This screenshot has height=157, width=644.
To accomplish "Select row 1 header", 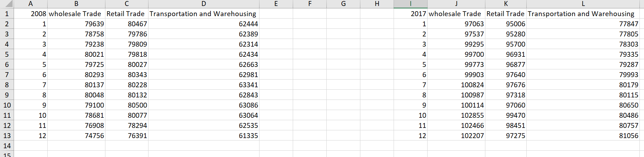I will (7, 14).
